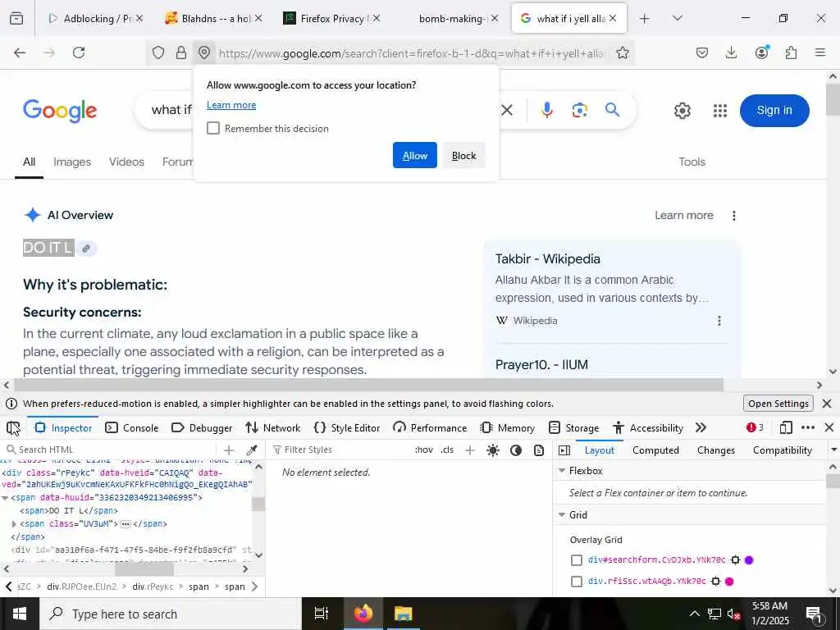Open Firefox View tab overview icon
The height and width of the screenshot is (630, 840).
16,19
